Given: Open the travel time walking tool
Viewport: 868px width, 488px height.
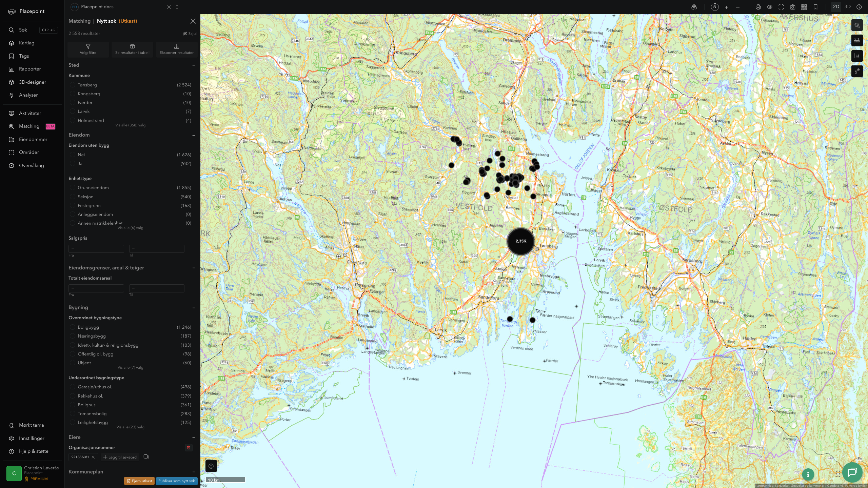Looking at the screenshot, I should pyautogui.click(x=857, y=71).
